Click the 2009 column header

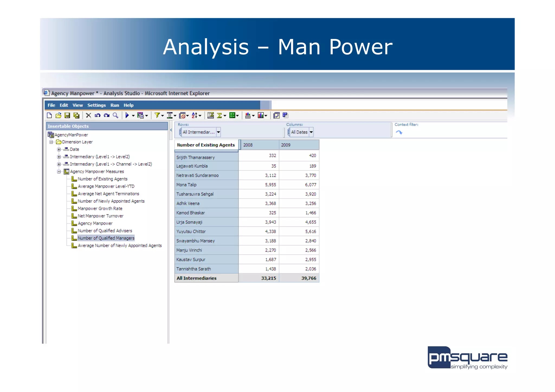[299, 145]
